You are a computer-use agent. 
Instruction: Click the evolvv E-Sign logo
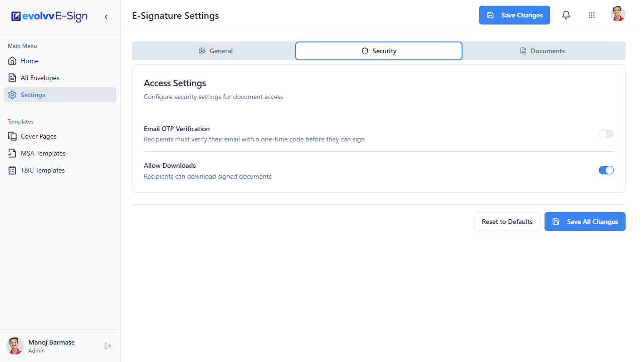[50, 16]
